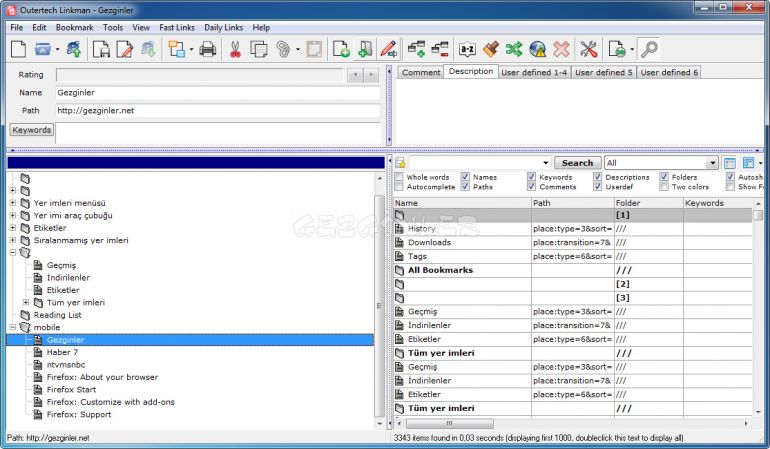Click the Search button
The width and height of the screenshot is (770, 449).
(578, 163)
